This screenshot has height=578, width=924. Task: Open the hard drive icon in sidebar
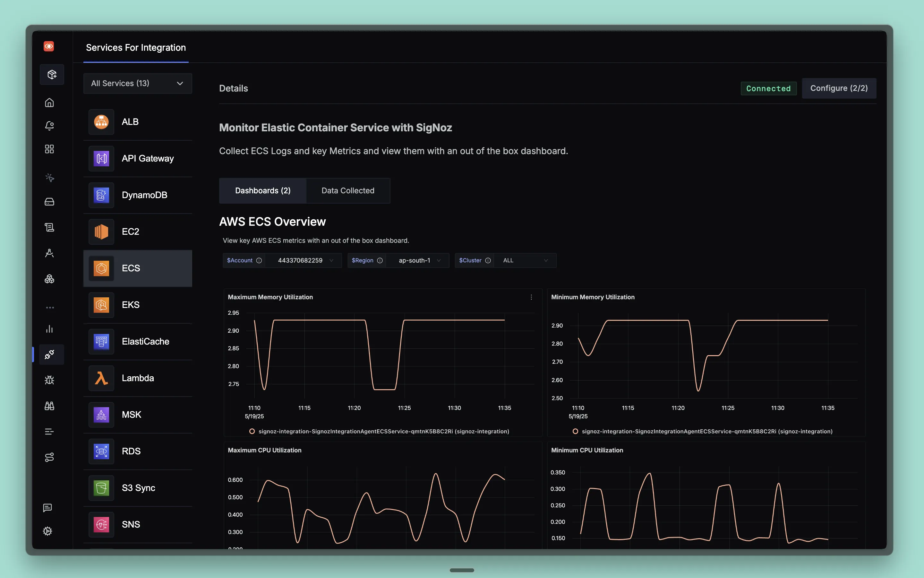point(49,201)
